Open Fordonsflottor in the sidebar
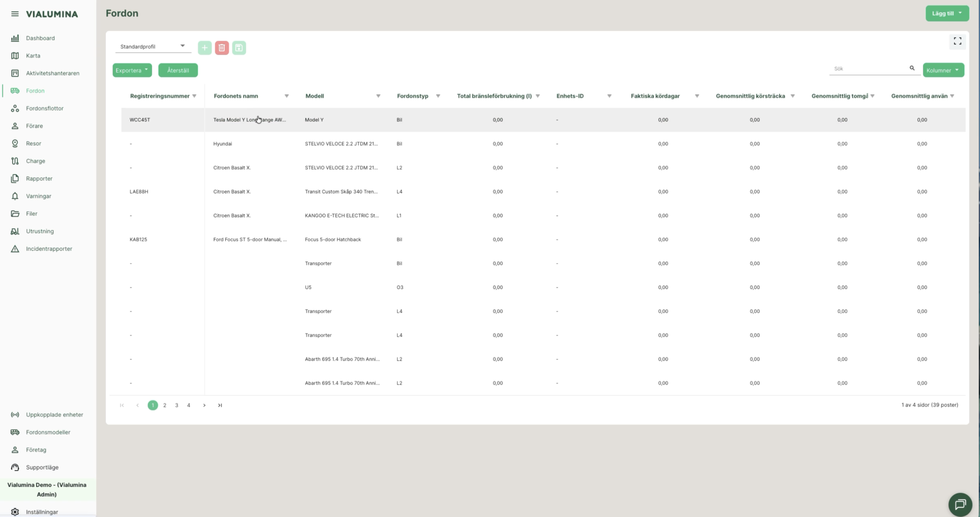Image resolution: width=980 pixels, height=517 pixels. coord(44,108)
